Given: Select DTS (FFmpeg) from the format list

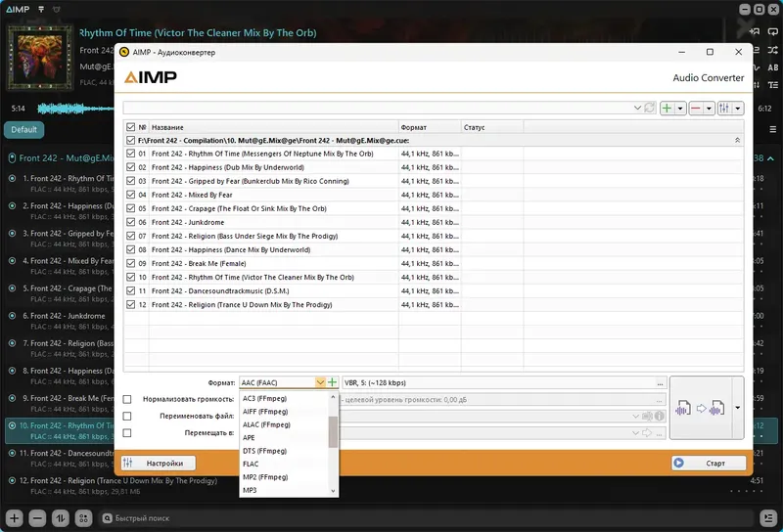Looking at the screenshot, I should 284,451.
